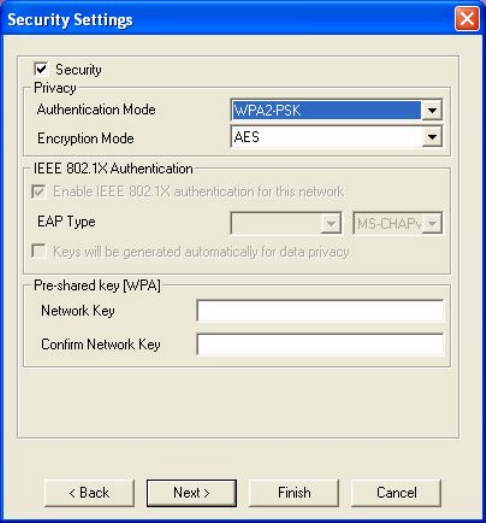
Task: Click the Security Settings title bar
Action: [x=227, y=19]
